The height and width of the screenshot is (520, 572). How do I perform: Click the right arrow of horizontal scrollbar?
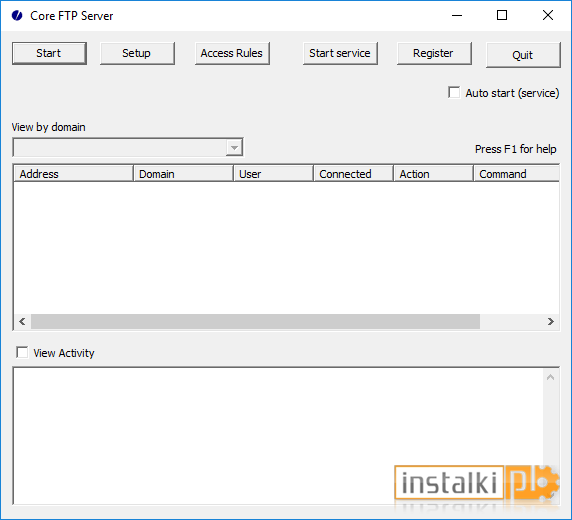click(550, 321)
